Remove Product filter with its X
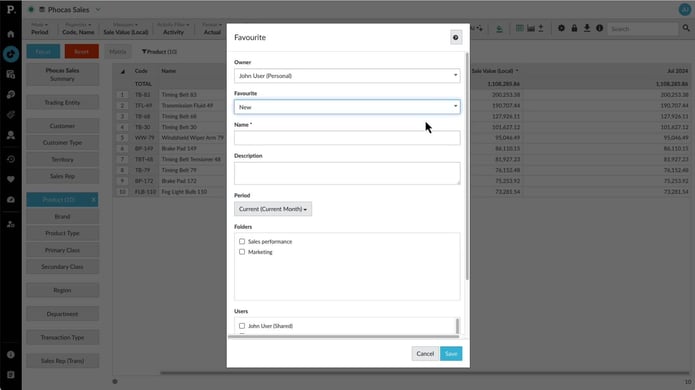The image size is (695, 390). pos(94,200)
